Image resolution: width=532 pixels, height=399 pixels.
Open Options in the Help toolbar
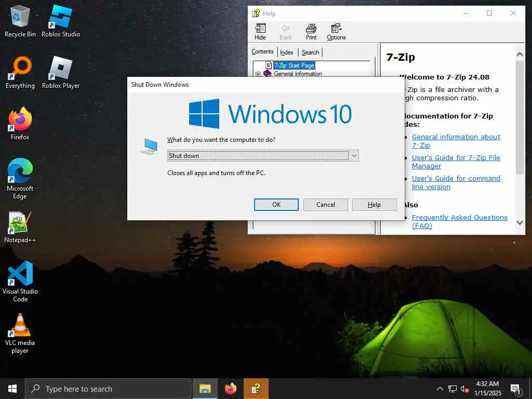336,32
